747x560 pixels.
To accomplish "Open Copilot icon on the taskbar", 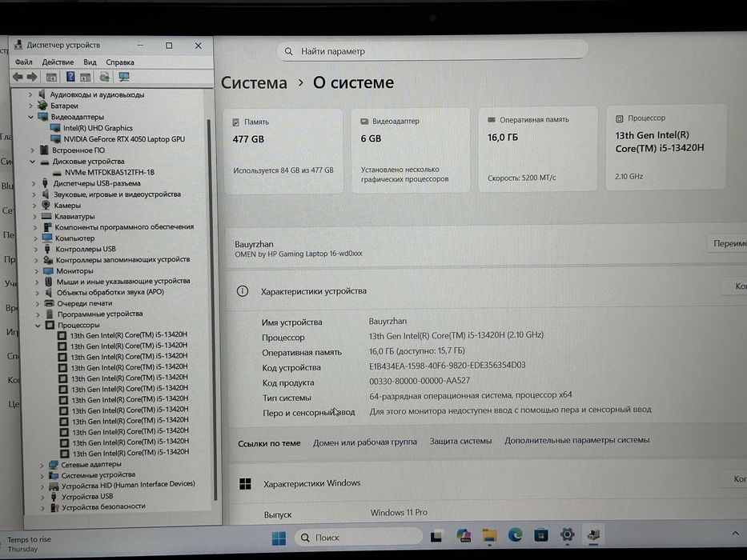I will (463, 536).
